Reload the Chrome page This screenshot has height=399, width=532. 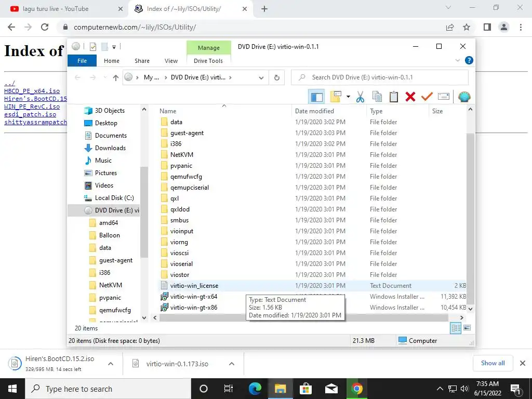(x=45, y=27)
